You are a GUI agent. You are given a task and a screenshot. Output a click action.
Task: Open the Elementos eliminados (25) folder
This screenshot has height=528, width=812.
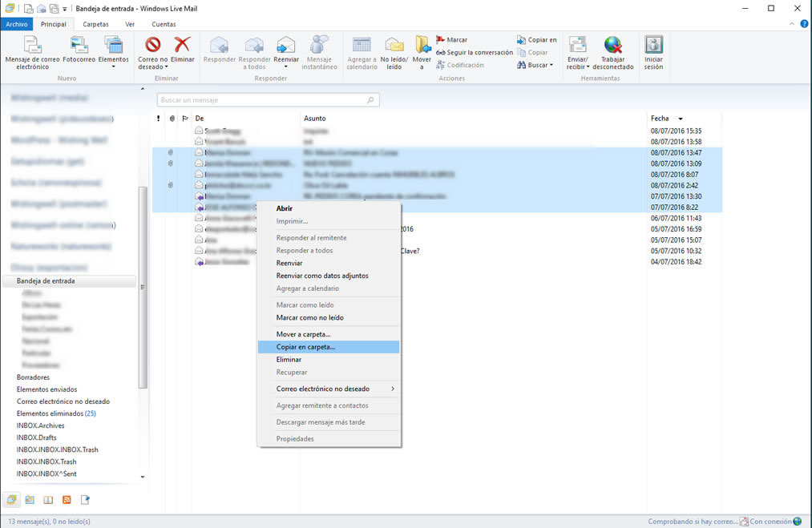pyautogui.click(x=56, y=413)
